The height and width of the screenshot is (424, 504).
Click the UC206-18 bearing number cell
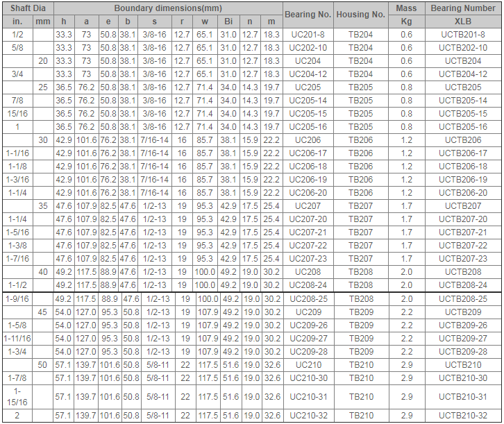pyautogui.click(x=308, y=167)
